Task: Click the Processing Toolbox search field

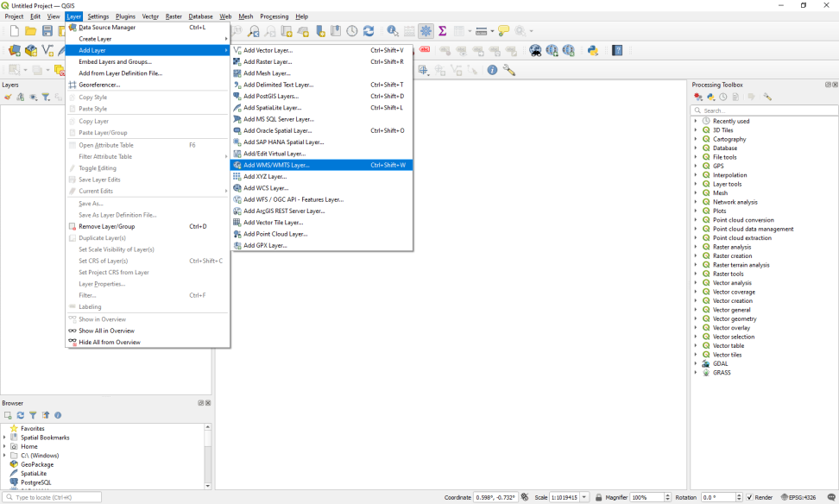Action: (764, 110)
